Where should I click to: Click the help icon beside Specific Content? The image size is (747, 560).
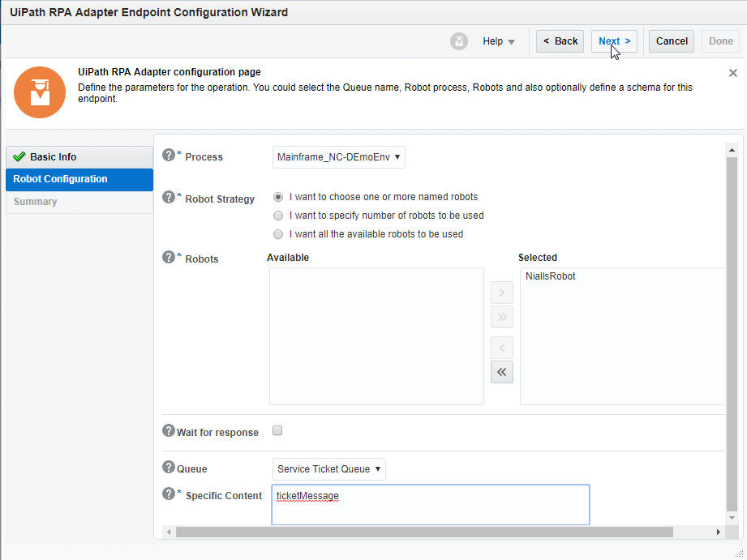(168, 494)
